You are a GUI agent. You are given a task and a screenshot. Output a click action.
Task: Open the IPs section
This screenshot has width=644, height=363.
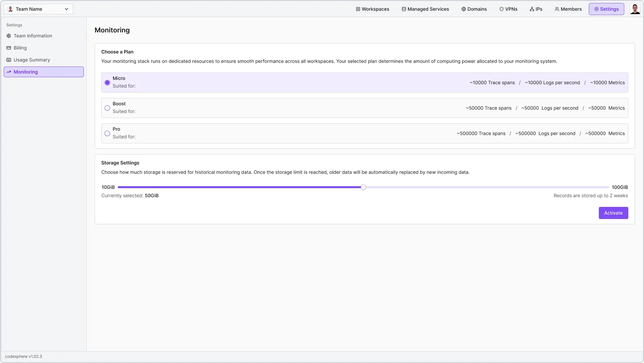point(536,9)
